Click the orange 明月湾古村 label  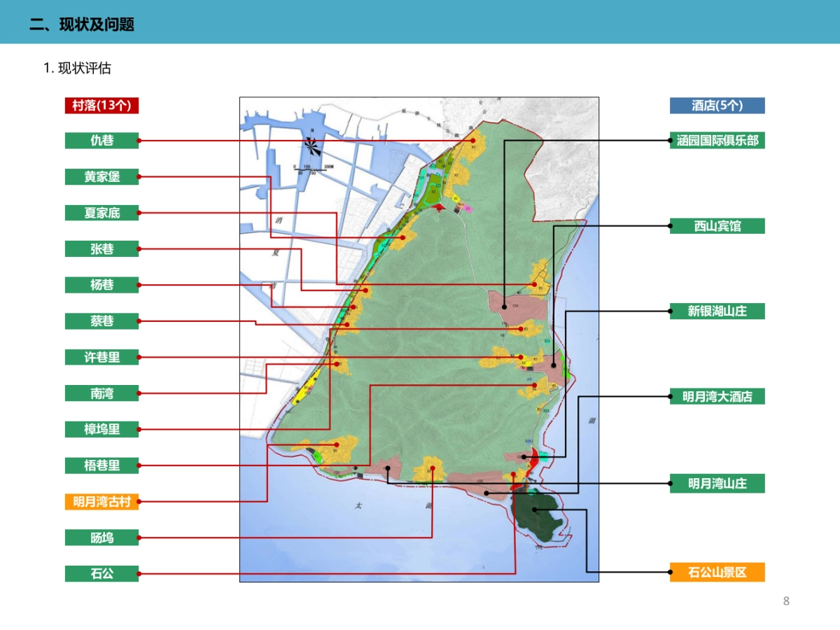(x=102, y=502)
